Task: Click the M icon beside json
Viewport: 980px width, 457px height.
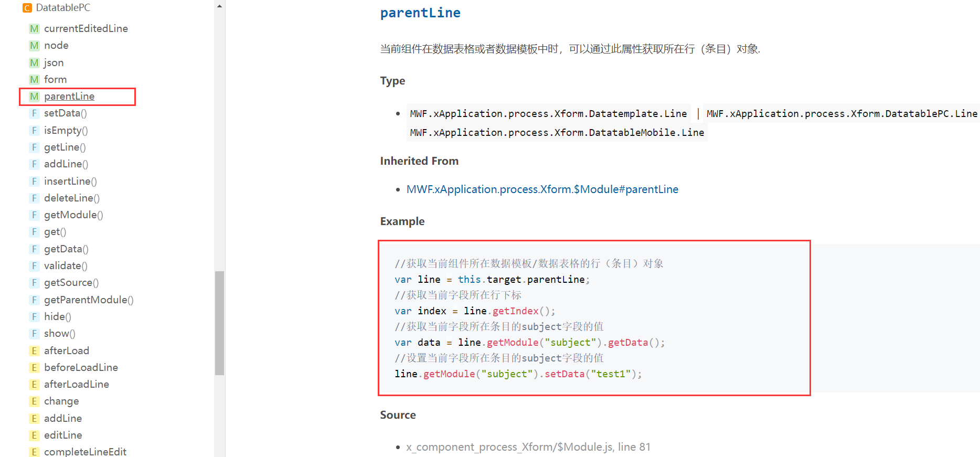Action: [34, 63]
